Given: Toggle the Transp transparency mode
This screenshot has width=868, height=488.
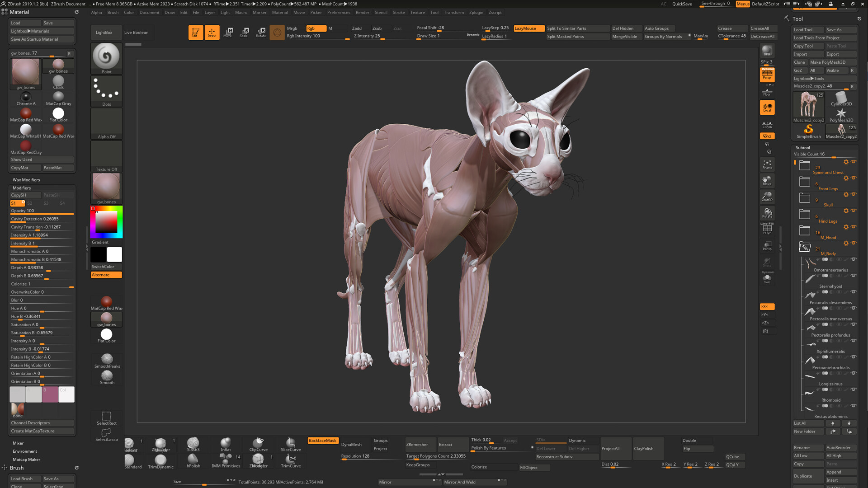Looking at the screenshot, I should tap(767, 245).
